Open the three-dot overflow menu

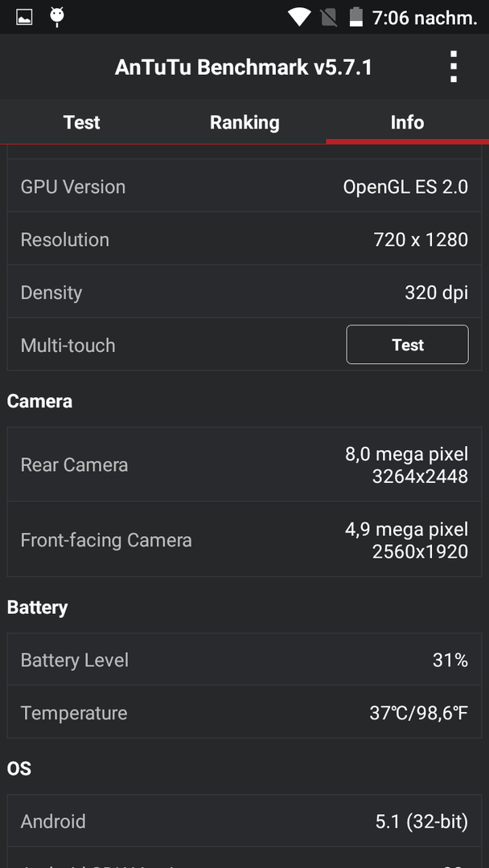coord(454,67)
